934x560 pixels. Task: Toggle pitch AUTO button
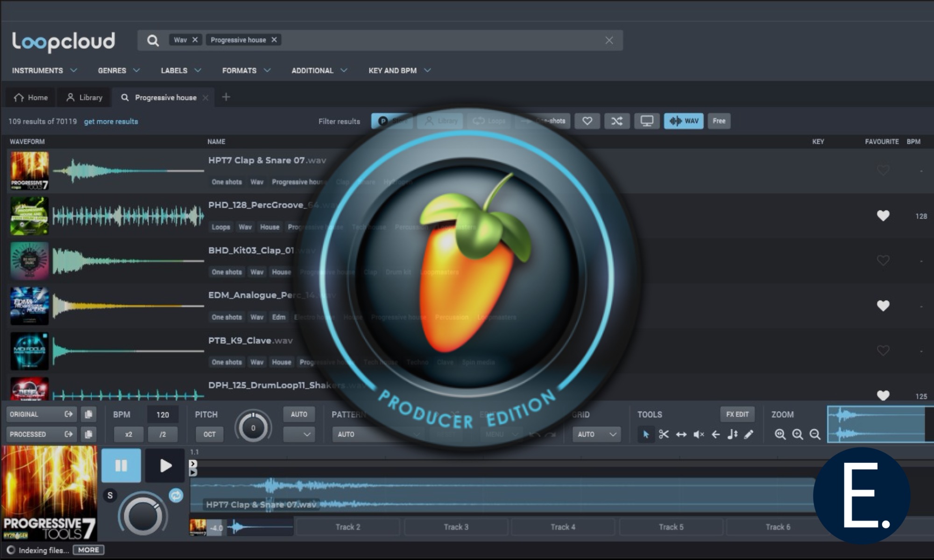pyautogui.click(x=299, y=414)
